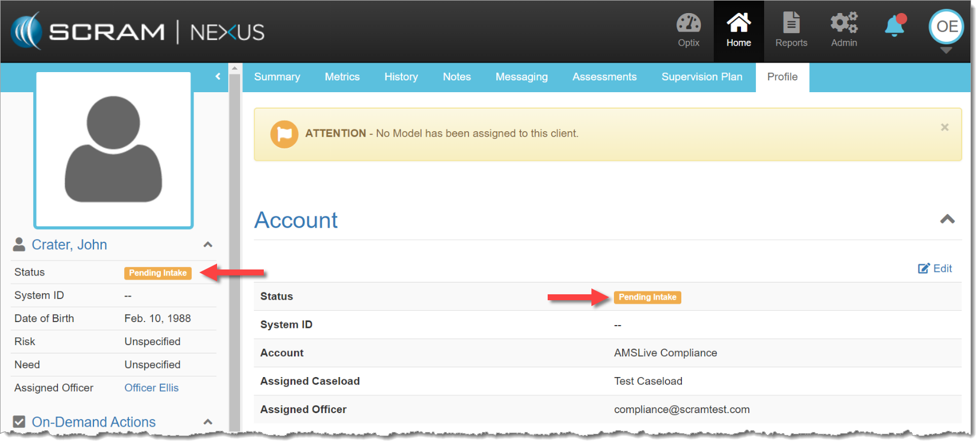Image resolution: width=980 pixels, height=445 pixels.
Task: Check notifications bell icon
Action: (894, 26)
